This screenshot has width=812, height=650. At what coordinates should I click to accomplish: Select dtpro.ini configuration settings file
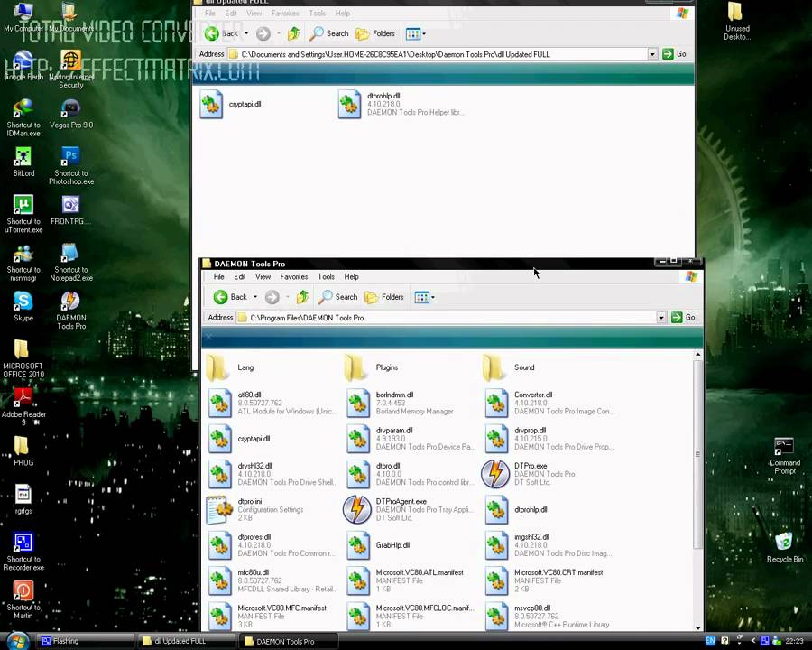coord(256,509)
